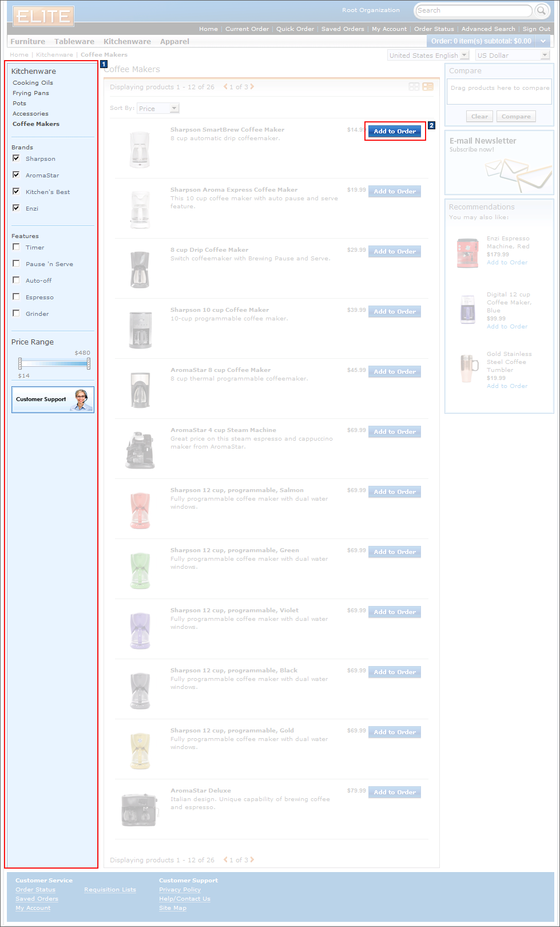The image size is (560, 927).
Task: Uncheck the Enzi brand filter
Action: (x=16, y=208)
